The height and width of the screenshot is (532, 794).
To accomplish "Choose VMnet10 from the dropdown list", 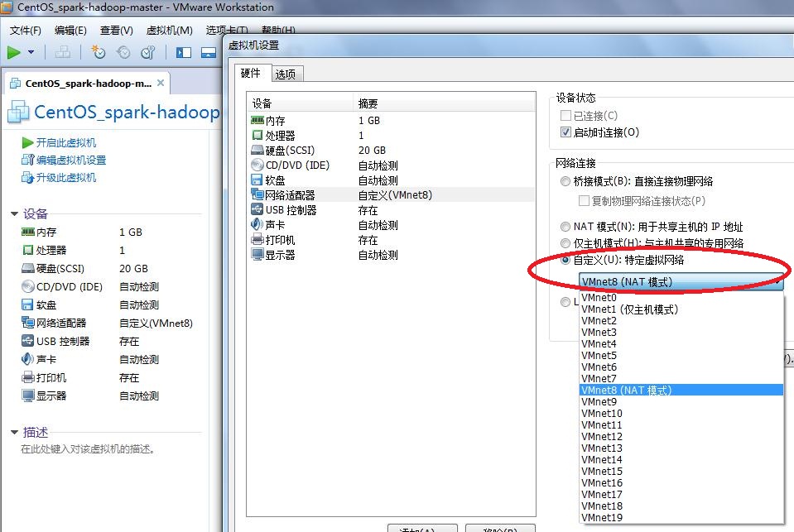I will coord(681,414).
